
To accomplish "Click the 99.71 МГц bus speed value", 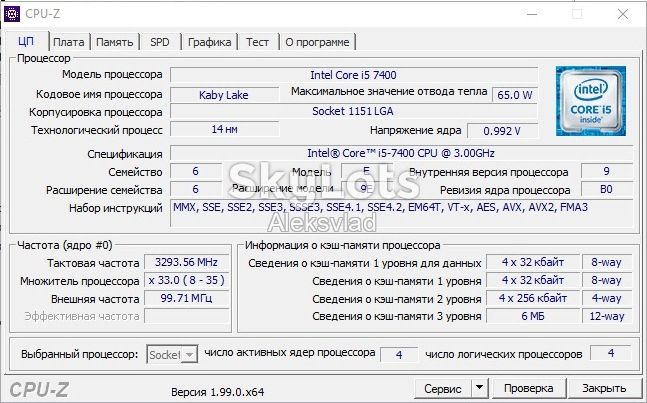I will click(186, 298).
